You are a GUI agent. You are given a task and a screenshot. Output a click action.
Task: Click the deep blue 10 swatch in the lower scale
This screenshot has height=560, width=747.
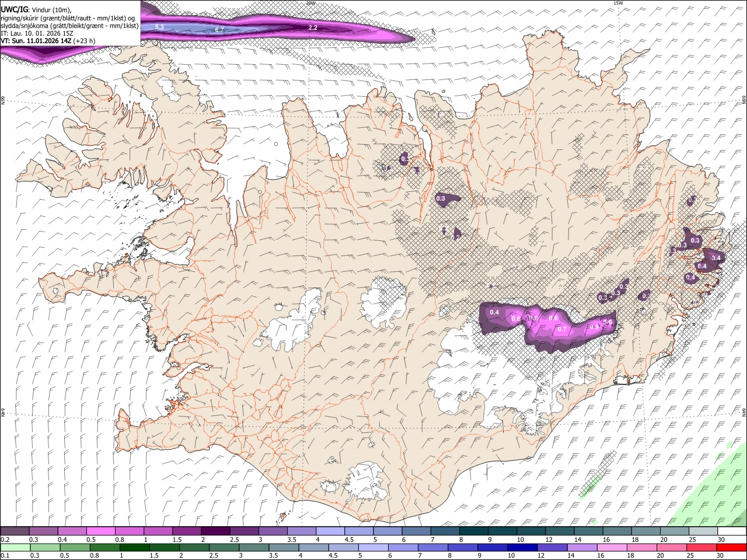click(523, 548)
